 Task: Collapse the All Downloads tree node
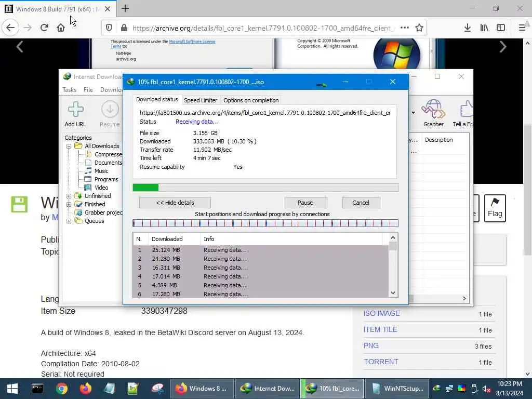coord(69,146)
